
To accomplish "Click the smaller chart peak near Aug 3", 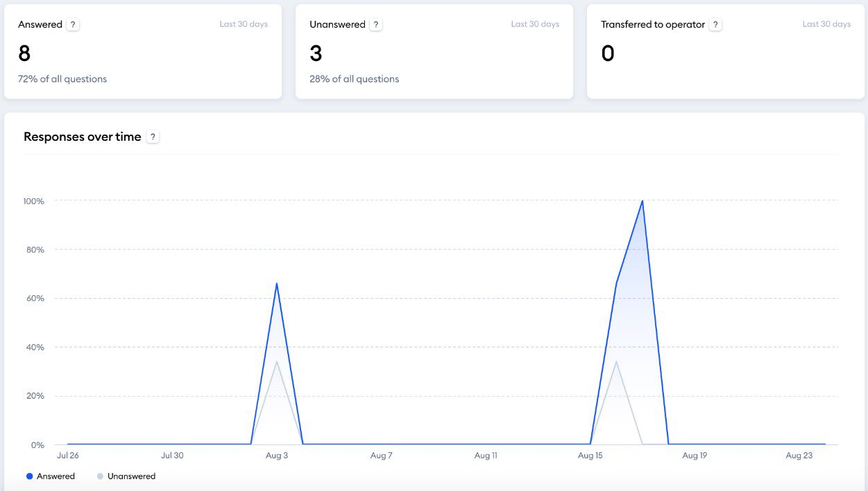I will pos(276,283).
